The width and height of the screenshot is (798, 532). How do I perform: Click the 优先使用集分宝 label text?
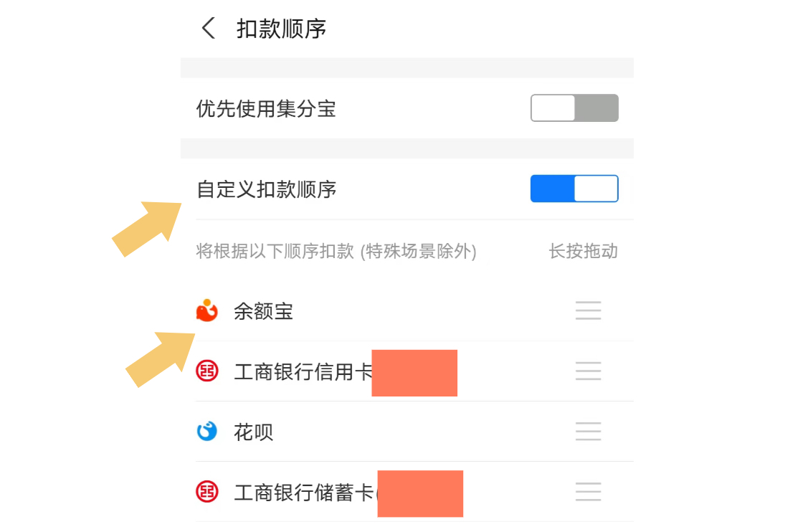[x=266, y=108]
